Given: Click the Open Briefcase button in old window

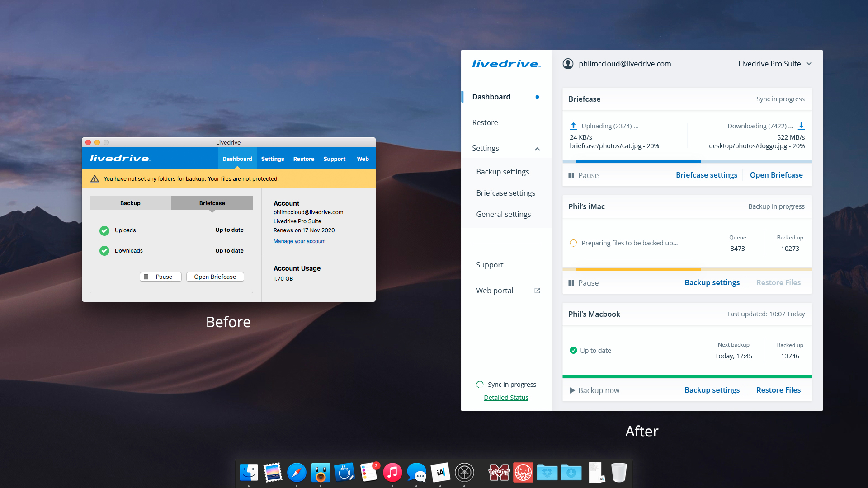Looking at the screenshot, I should pyautogui.click(x=215, y=277).
